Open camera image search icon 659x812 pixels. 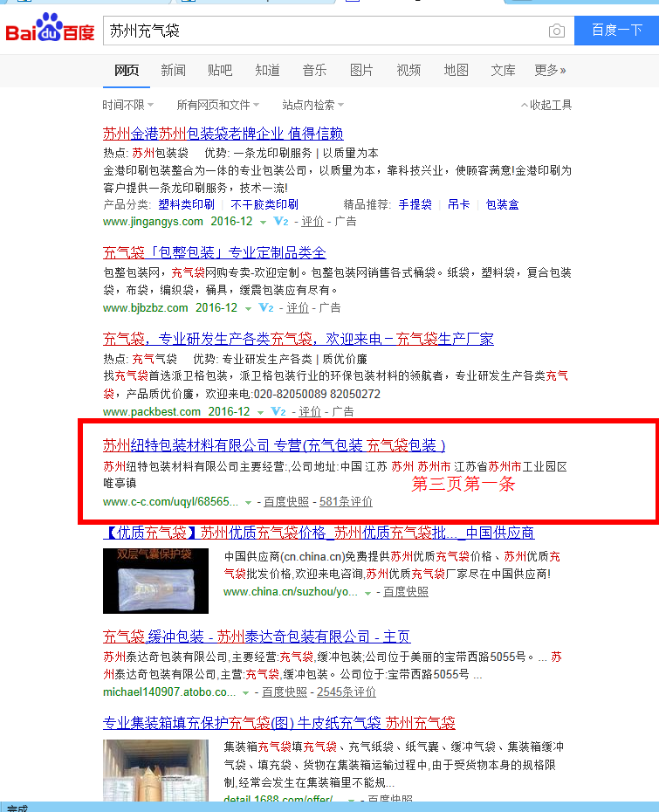click(x=557, y=31)
